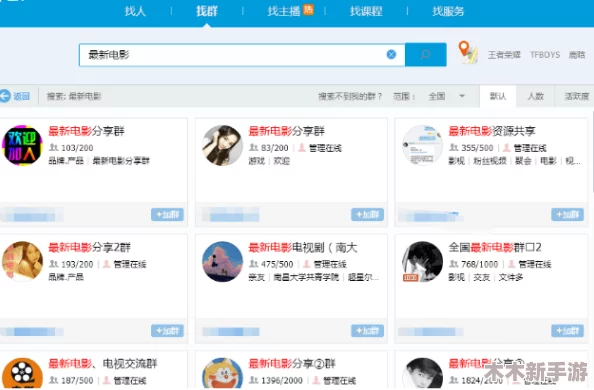Open the 最新电影、电视交流群 title

103,364
